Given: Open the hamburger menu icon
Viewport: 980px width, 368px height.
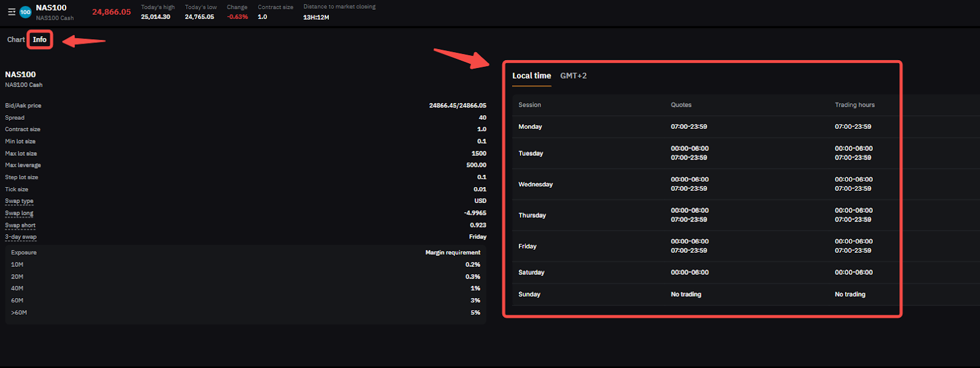Looking at the screenshot, I should (11, 12).
